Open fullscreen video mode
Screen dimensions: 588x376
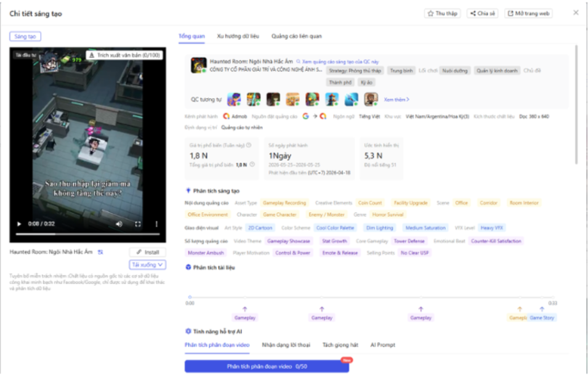138,224
